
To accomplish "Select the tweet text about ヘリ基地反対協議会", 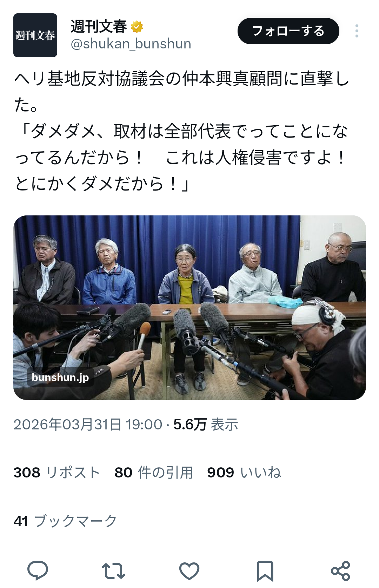I will (x=182, y=131).
